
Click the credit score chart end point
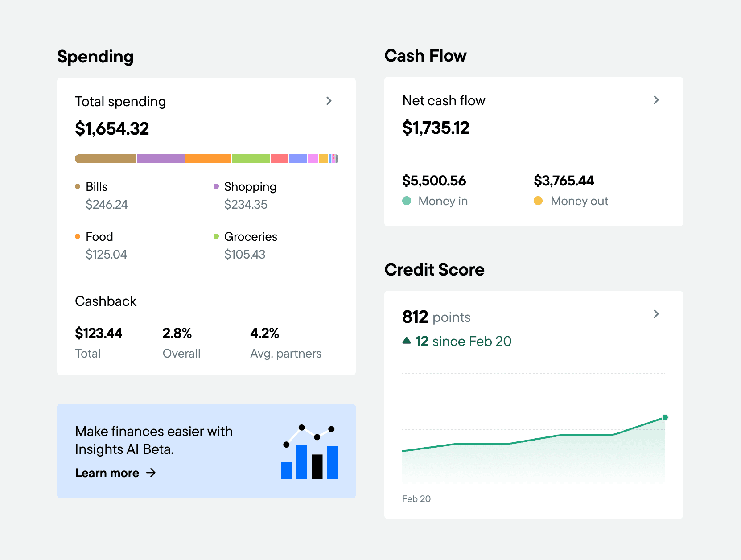click(665, 417)
